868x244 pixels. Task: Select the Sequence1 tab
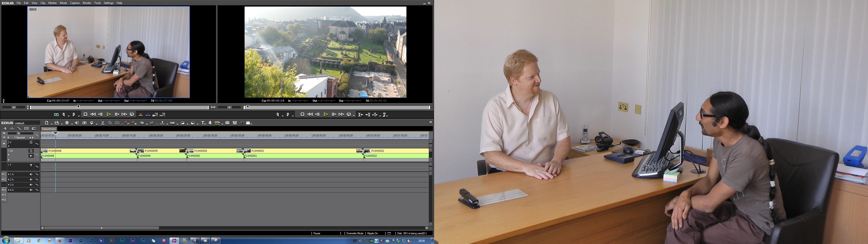49,129
